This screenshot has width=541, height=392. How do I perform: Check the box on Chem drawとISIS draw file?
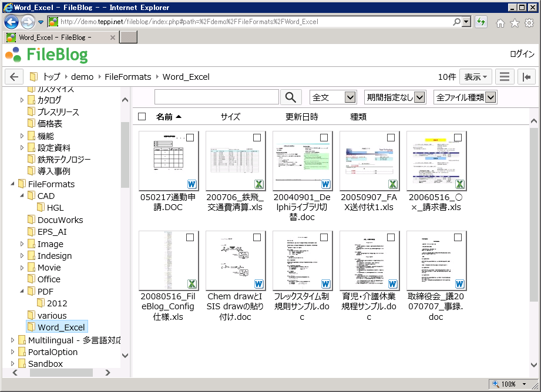pos(257,237)
